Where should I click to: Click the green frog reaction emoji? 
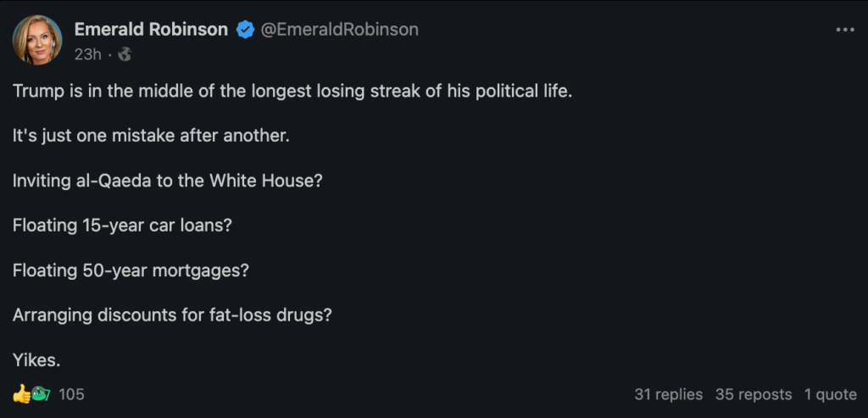point(39,394)
